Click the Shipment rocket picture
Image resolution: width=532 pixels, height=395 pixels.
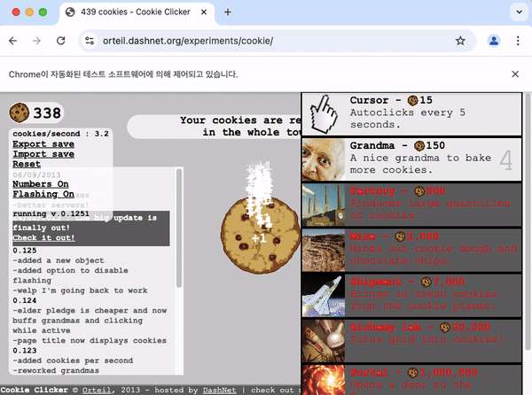click(324, 296)
